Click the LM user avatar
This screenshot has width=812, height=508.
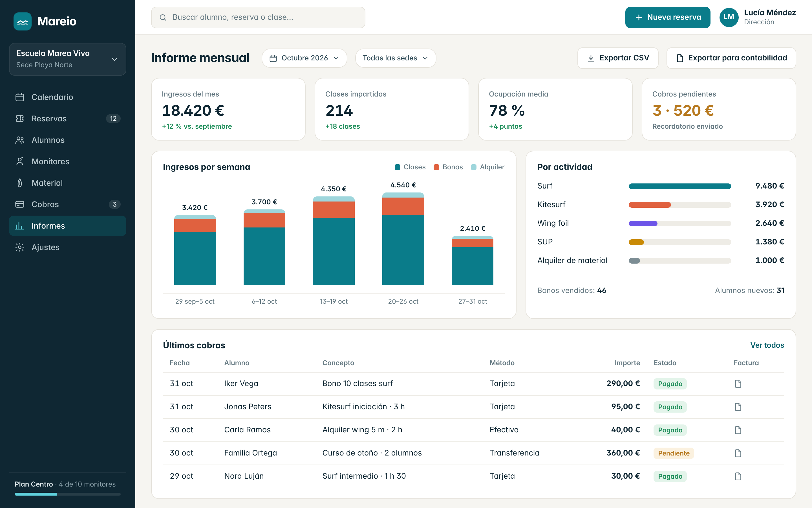[x=729, y=17]
